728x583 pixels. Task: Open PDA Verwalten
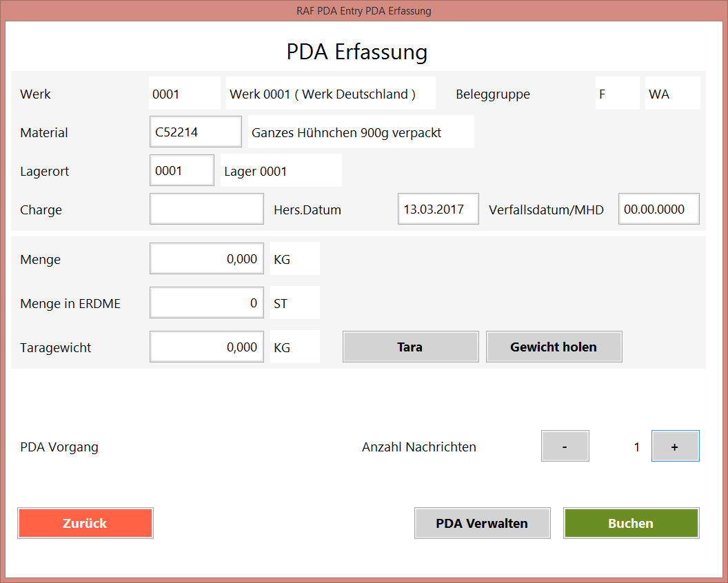482,523
